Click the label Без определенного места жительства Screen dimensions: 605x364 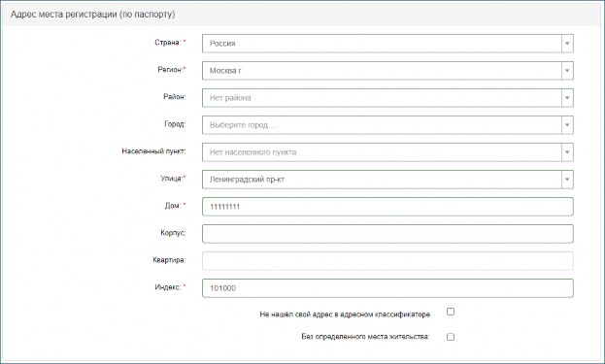click(365, 337)
